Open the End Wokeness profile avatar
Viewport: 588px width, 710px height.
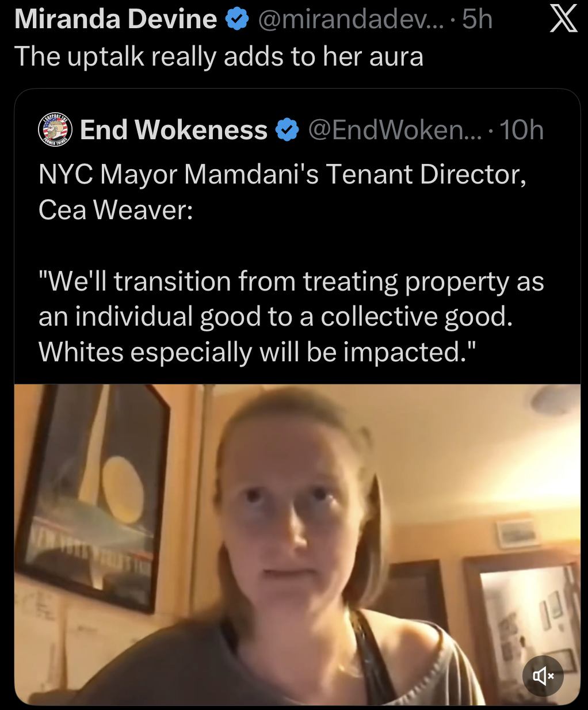point(55,129)
